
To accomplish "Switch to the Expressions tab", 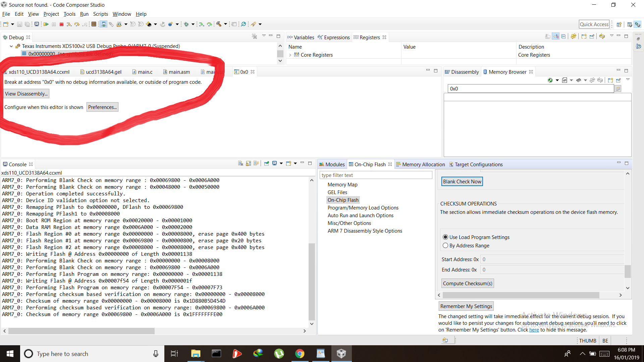I will tap(334, 37).
